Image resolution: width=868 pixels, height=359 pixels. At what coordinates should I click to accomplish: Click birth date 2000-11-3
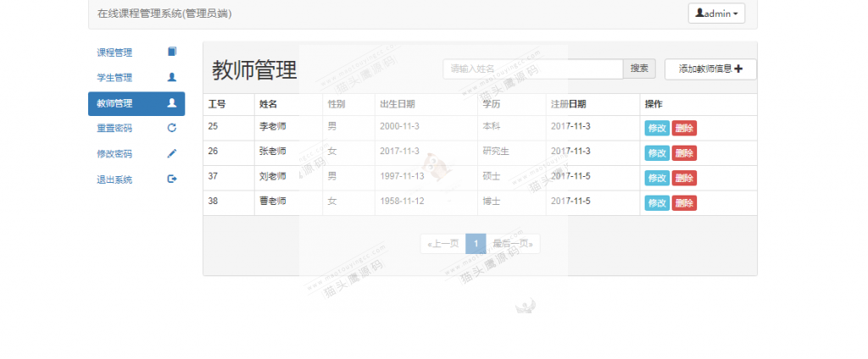(400, 127)
